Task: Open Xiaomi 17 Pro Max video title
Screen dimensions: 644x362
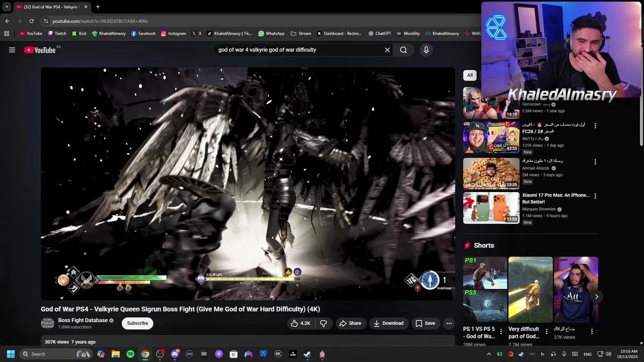Action: [x=555, y=199]
